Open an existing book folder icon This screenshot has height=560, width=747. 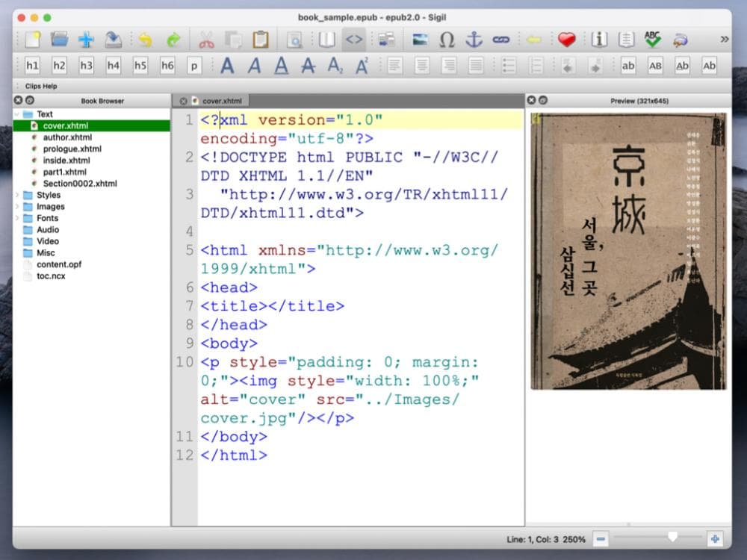[x=60, y=40]
